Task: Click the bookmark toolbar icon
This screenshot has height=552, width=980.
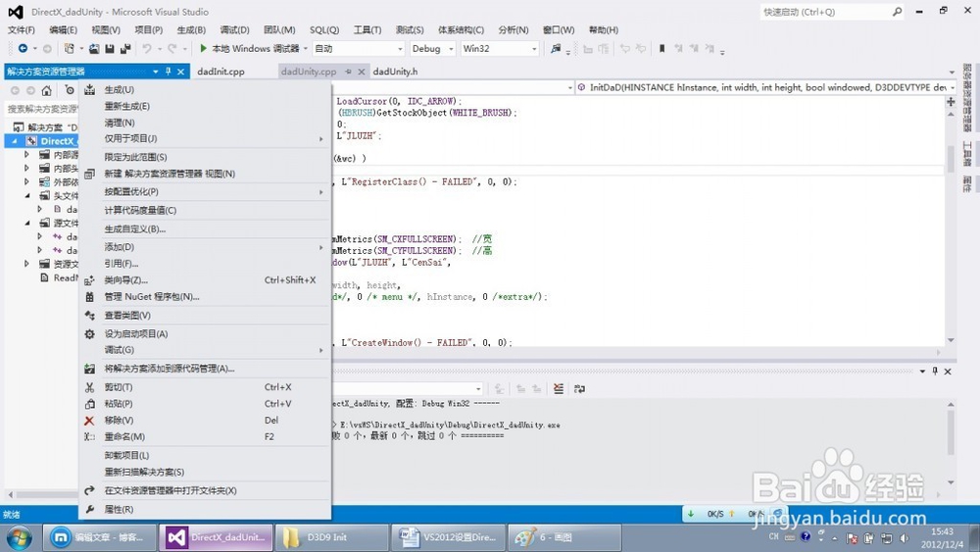Action: click(x=661, y=48)
